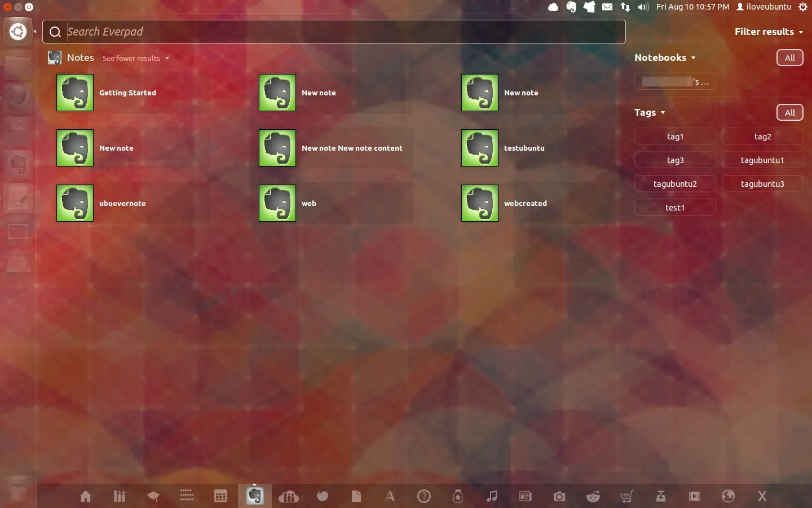812x508 pixels.
Task: Click the Notes category header
Action: 81,58
